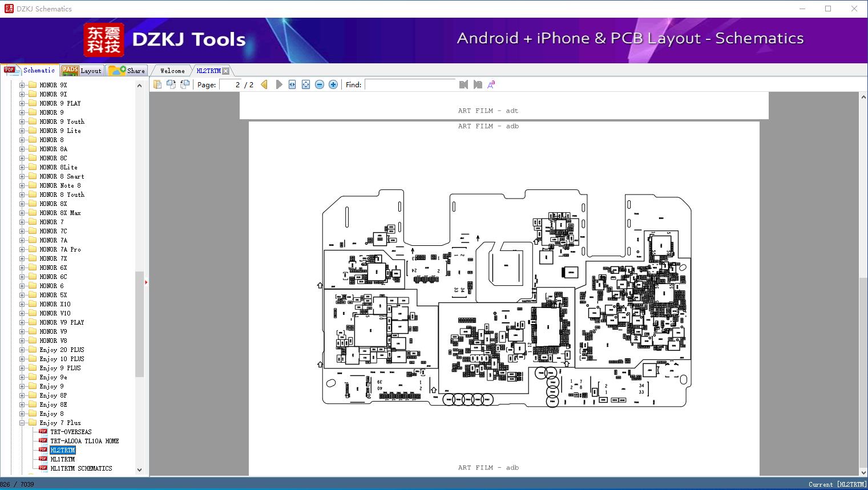Screen dimensions: 868x490
Task: Minimize the DZKJ Schematics window
Action: (x=802, y=9)
